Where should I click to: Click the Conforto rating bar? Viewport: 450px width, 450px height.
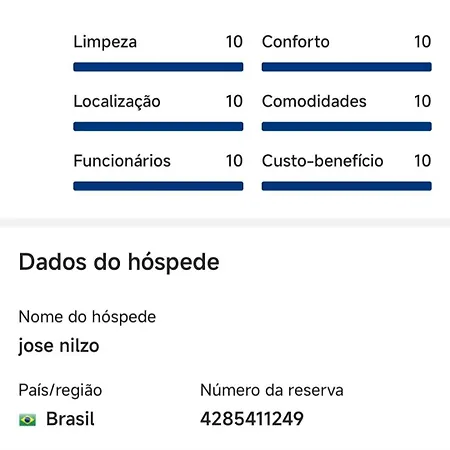pyautogui.click(x=347, y=67)
